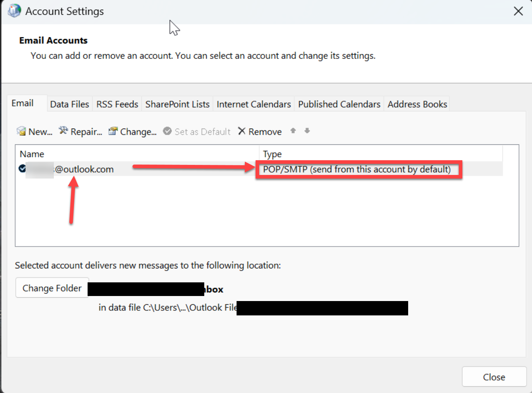
Task: Open the RSS Feeds tab
Action: click(117, 104)
